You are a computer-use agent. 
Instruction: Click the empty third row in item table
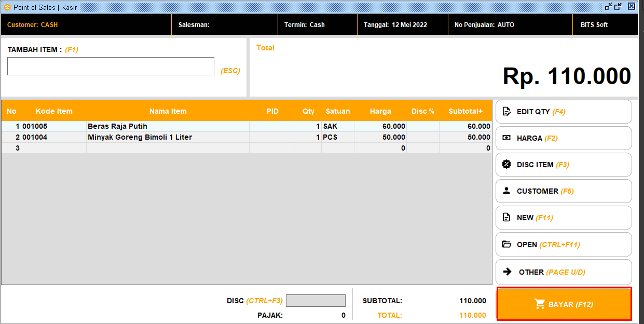[168, 148]
